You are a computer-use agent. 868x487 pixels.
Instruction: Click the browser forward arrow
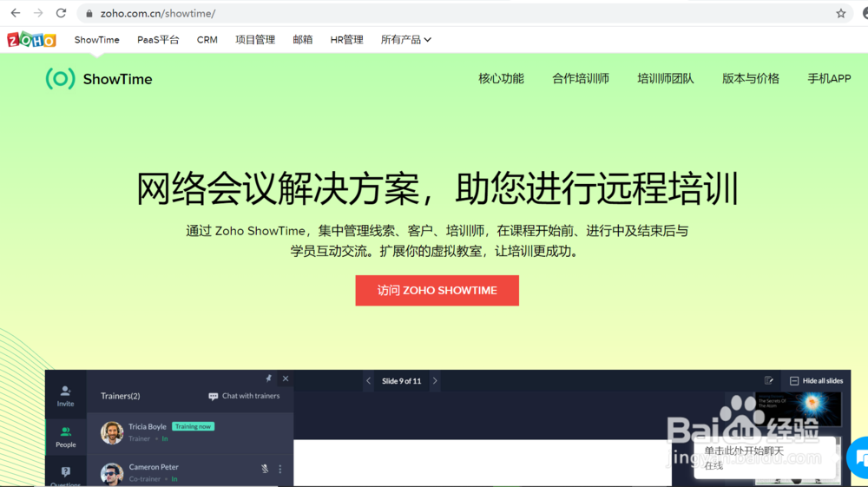(38, 13)
